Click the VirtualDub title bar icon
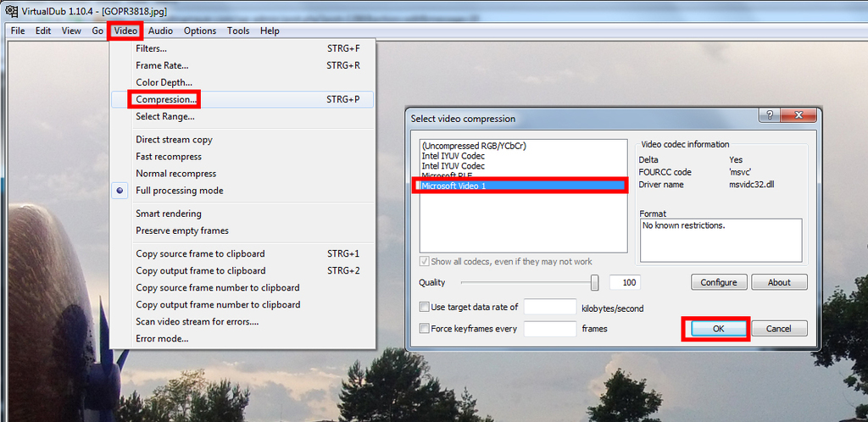The image size is (868, 422). coord(11,10)
